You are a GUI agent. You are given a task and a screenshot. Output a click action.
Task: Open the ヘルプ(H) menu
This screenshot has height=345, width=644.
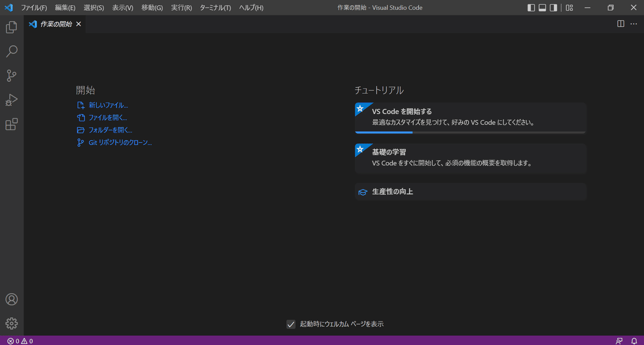pos(251,8)
